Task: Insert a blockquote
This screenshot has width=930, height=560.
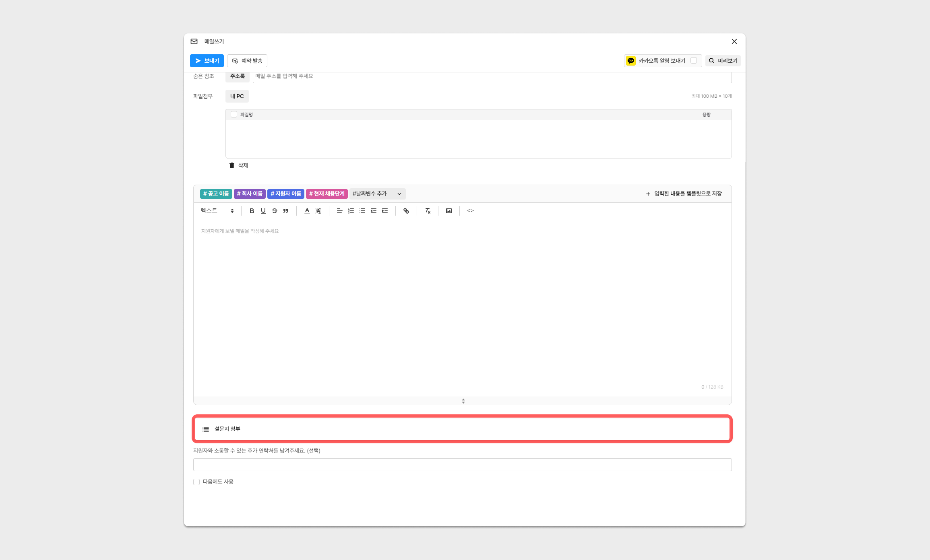Action: tap(286, 211)
